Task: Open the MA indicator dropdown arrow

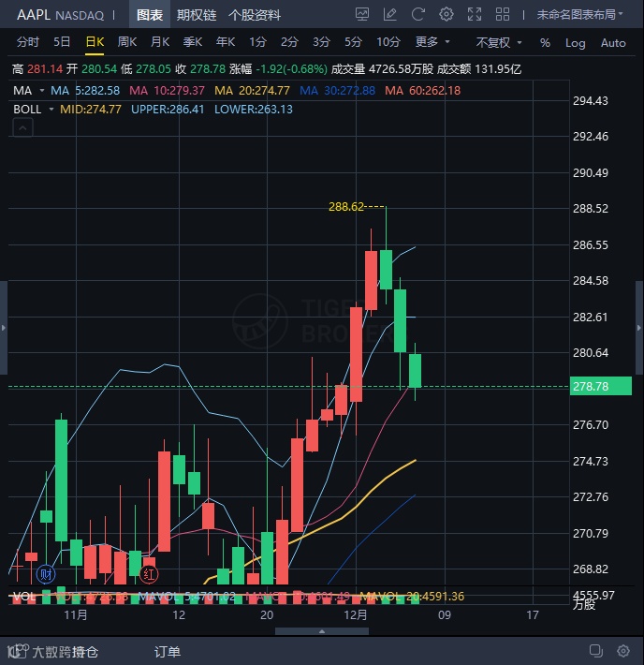Action: click(42, 90)
